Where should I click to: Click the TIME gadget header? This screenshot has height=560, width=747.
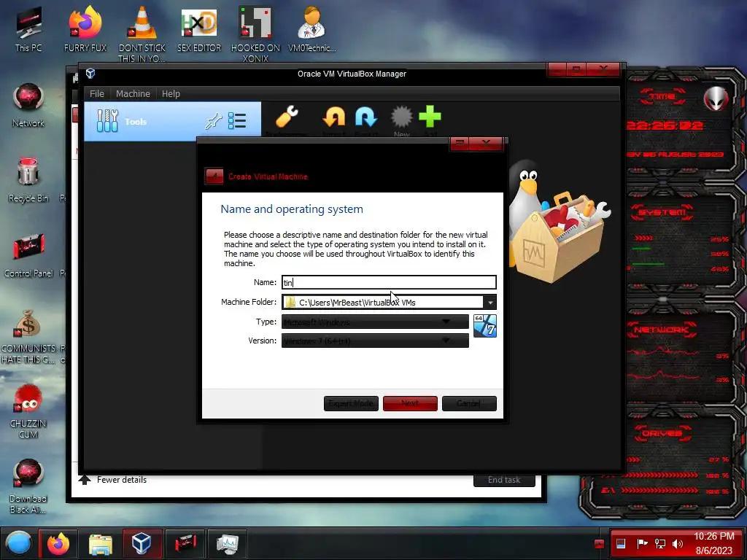pyautogui.click(x=662, y=97)
